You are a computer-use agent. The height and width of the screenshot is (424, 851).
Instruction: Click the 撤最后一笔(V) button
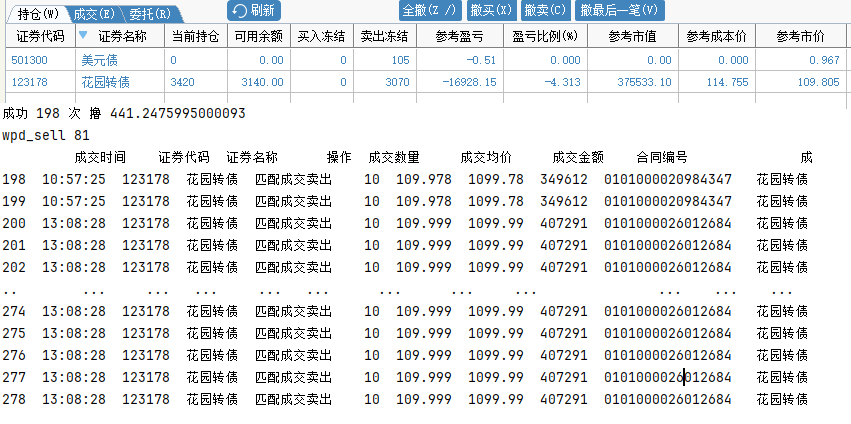[x=619, y=10]
